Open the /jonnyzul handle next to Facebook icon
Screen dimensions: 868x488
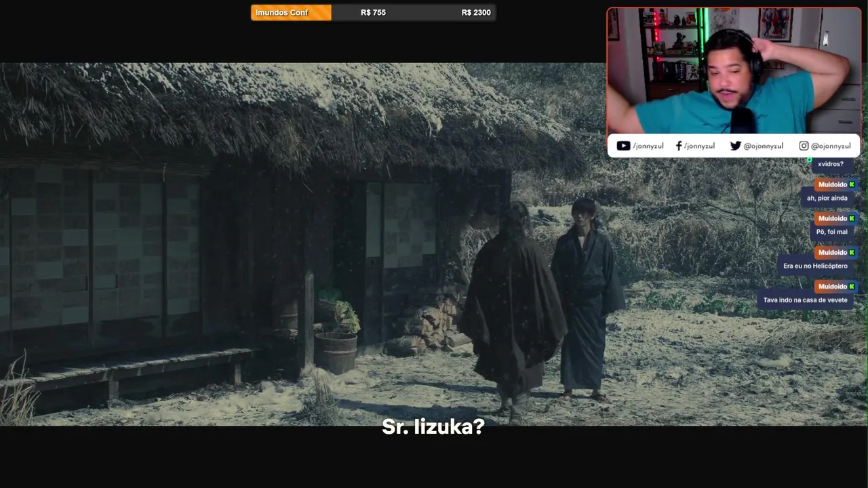tap(699, 146)
